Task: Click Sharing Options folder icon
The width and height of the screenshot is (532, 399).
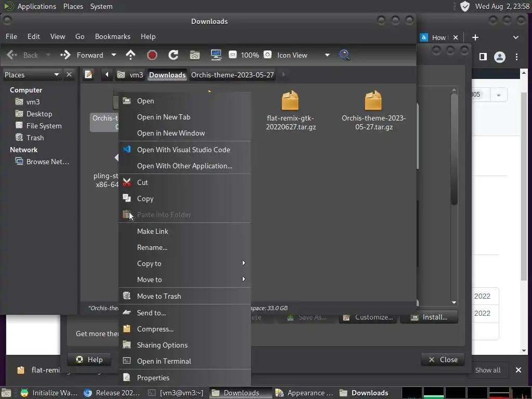Action: click(127, 345)
